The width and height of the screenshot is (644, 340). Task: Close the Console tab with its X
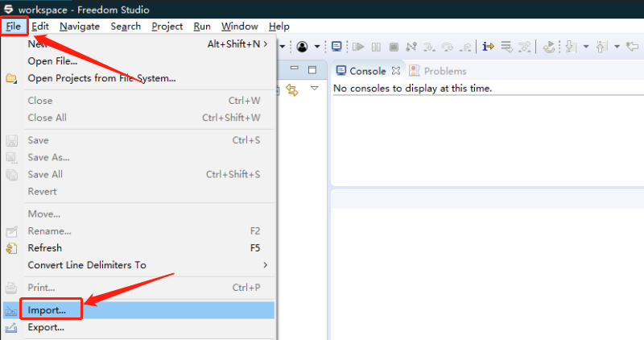tap(395, 71)
